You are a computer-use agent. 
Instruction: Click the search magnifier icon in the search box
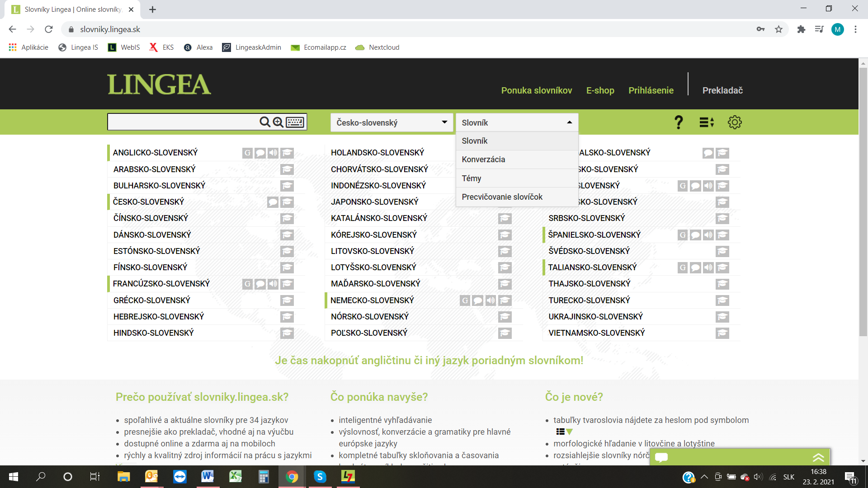click(265, 122)
